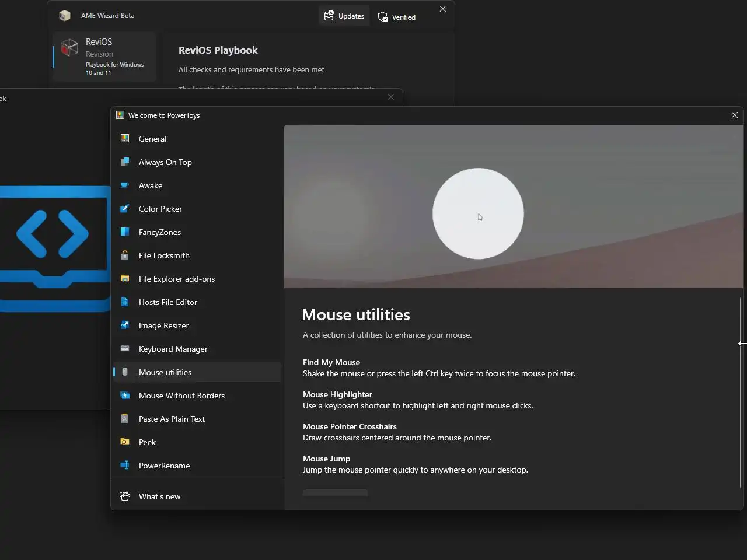Click the ReviOS playbook cube icon
This screenshot has width=747, height=560.
(x=69, y=47)
